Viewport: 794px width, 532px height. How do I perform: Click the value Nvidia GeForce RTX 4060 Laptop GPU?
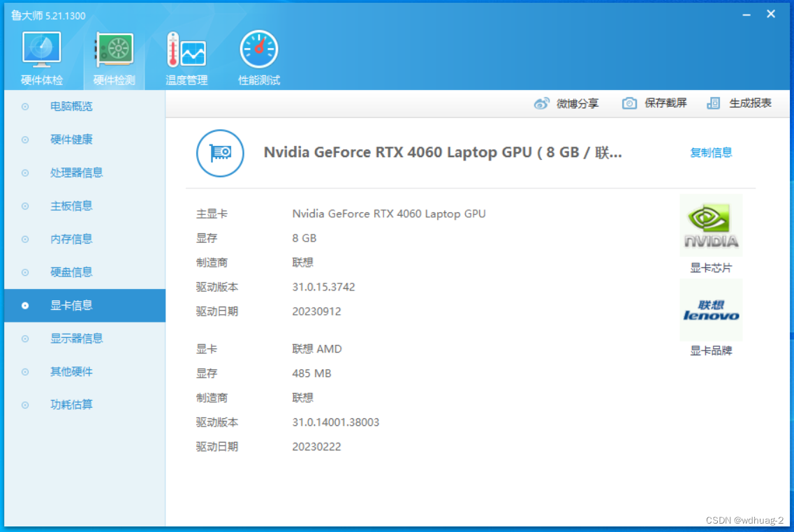[389, 214]
